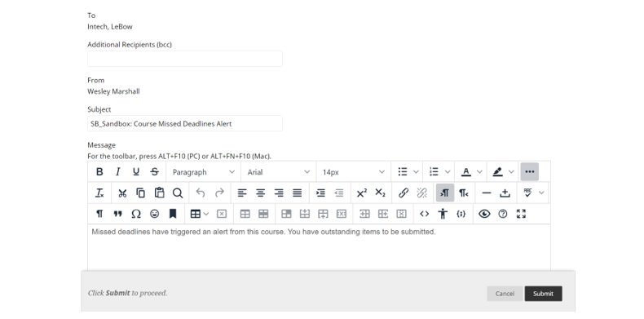
Task: Clear formatting of selected text
Action: click(99, 193)
